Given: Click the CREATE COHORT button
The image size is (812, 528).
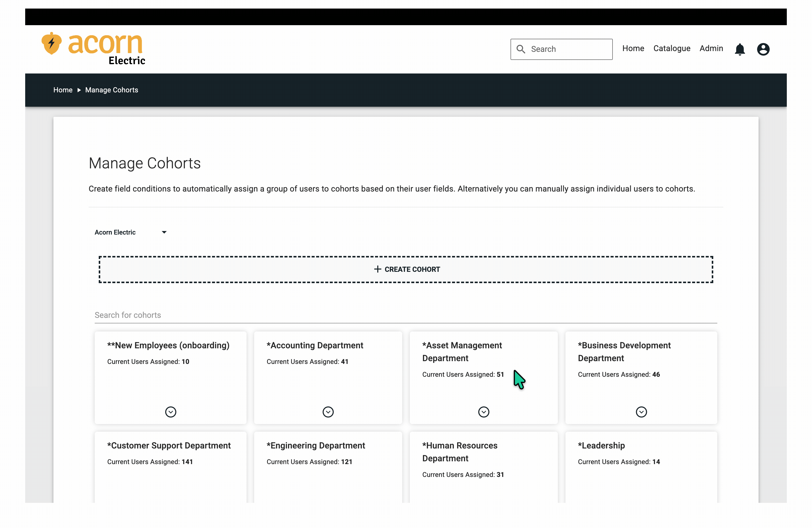Looking at the screenshot, I should point(406,269).
